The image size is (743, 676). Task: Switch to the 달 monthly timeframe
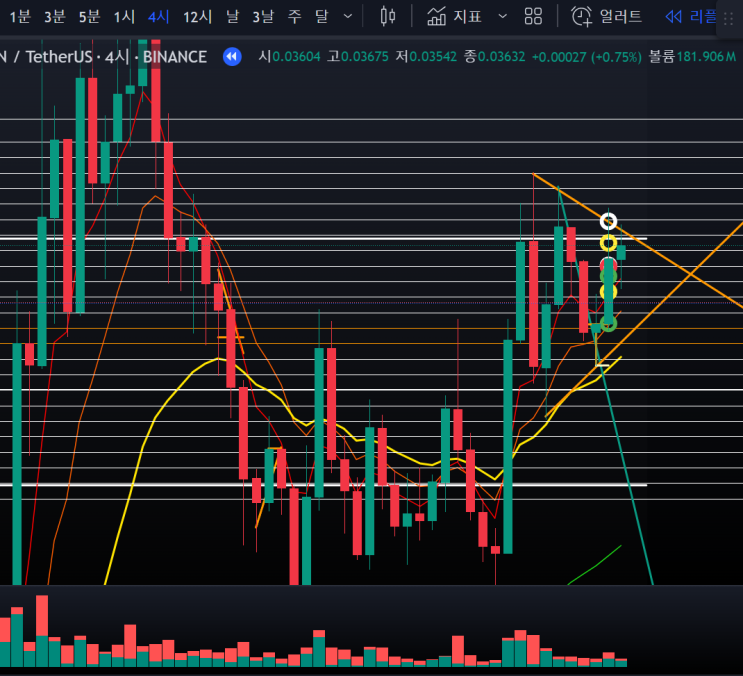pos(322,17)
